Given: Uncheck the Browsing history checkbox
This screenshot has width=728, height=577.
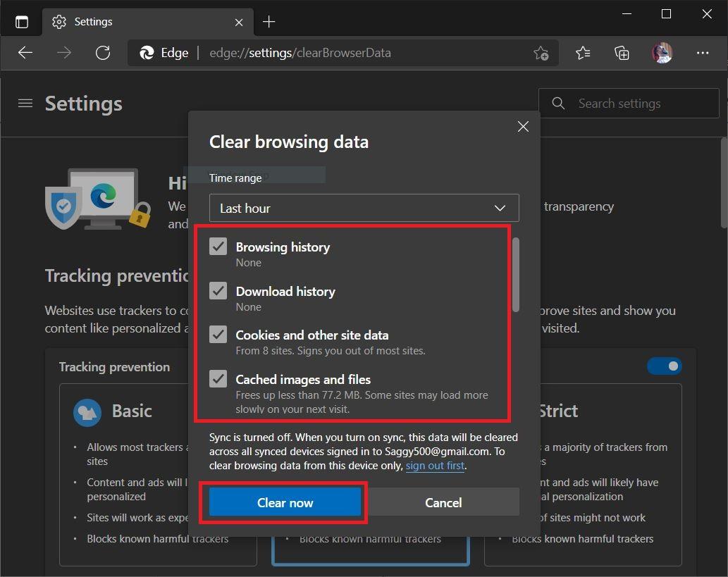Looking at the screenshot, I should coord(218,247).
